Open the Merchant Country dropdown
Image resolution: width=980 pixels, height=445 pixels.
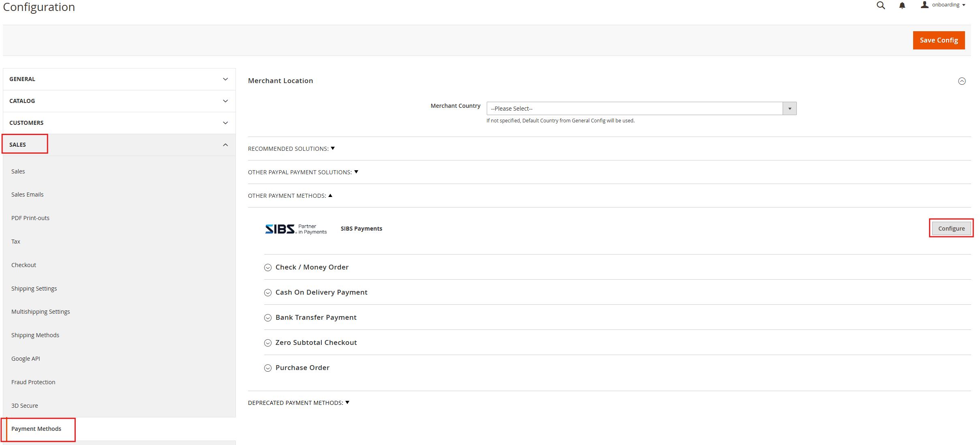pos(641,109)
